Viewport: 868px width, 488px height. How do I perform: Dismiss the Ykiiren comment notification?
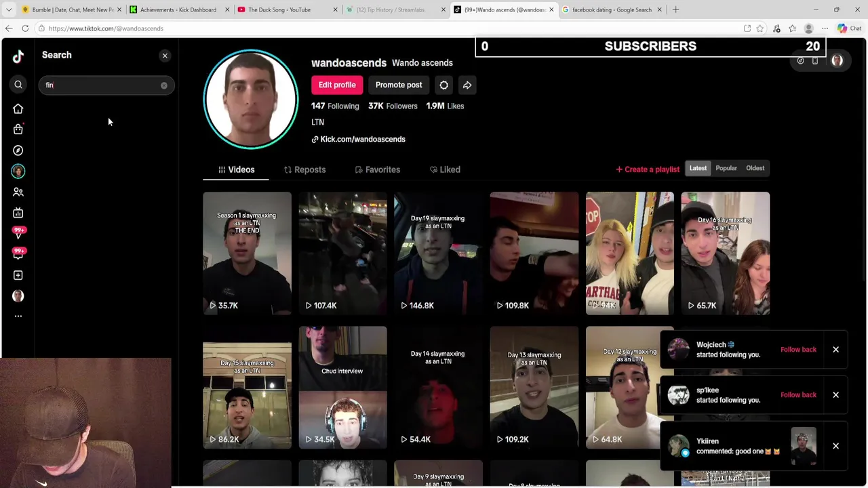tap(835, 446)
